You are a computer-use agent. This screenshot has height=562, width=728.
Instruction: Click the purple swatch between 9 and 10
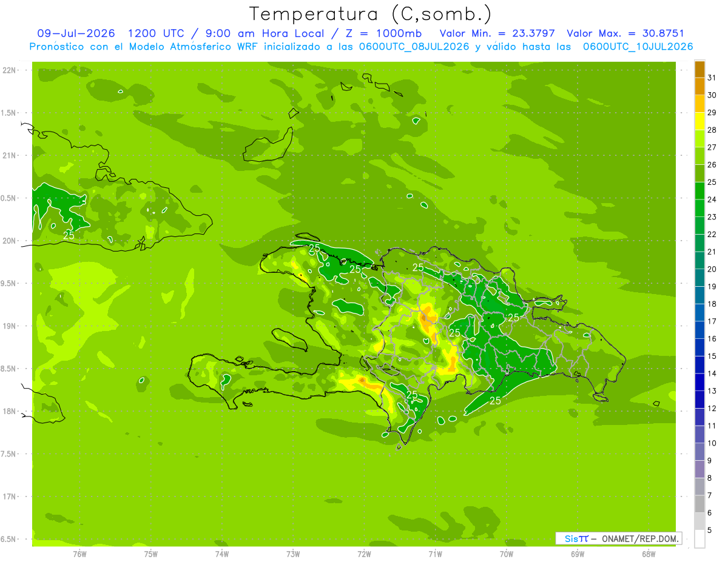click(699, 452)
